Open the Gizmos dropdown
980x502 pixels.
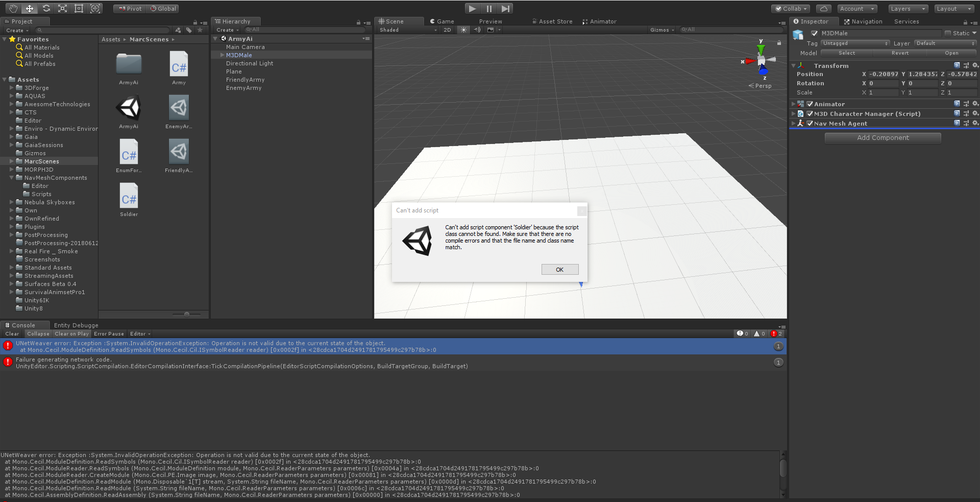(x=662, y=30)
